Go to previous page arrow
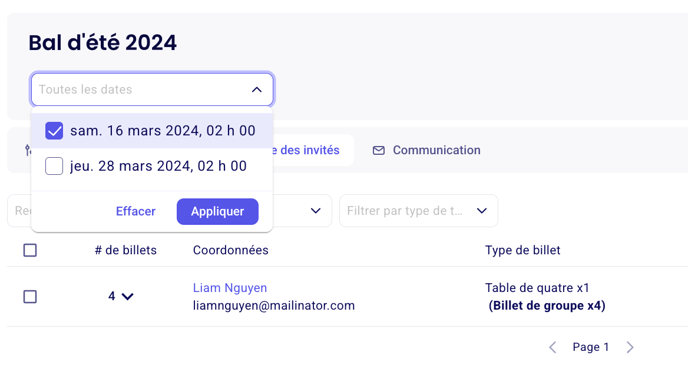 tap(553, 347)
